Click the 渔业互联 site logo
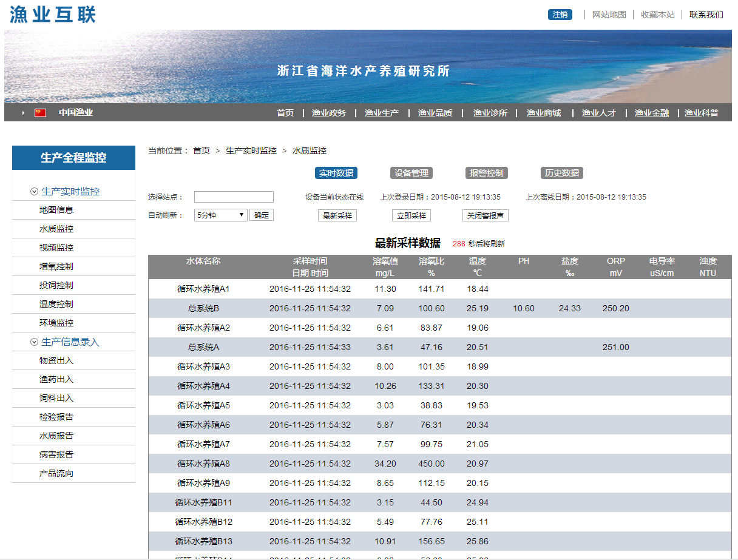 click(x=53, y=15)
